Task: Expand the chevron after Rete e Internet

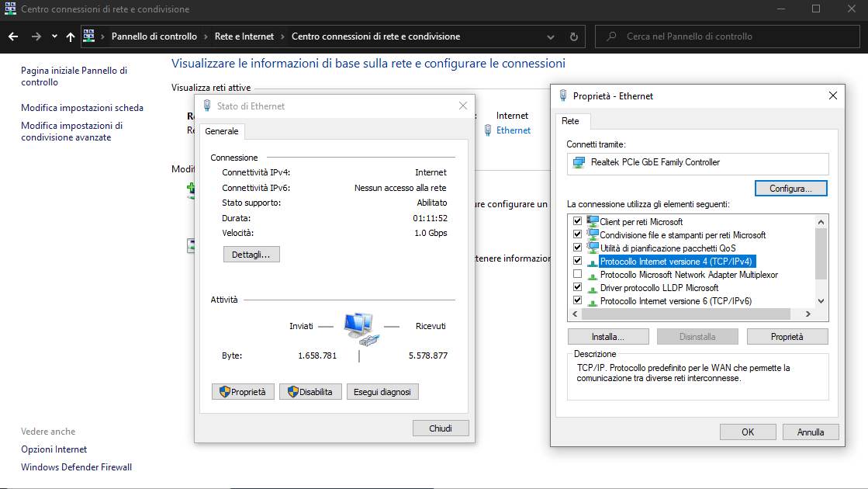Action: pos(283,36)
